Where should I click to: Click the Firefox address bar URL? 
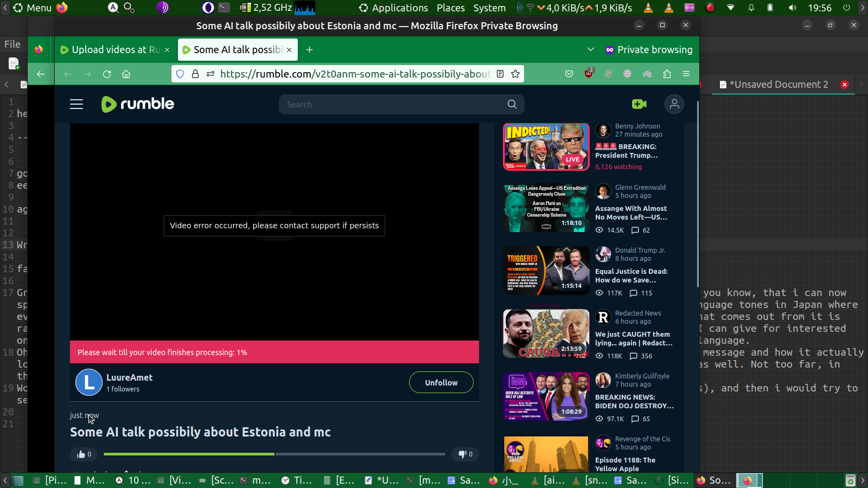click(355, 74)
